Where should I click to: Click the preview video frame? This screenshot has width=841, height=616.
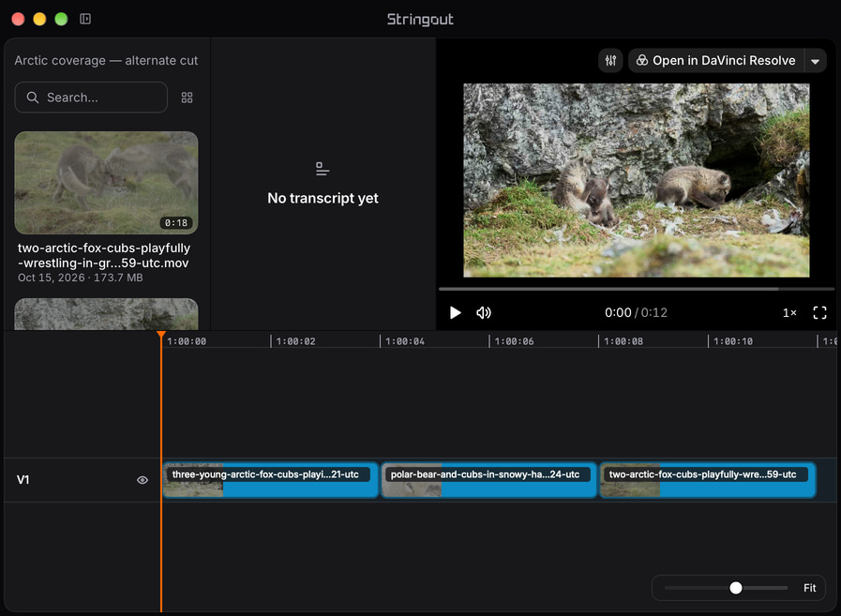coord(636,180)
